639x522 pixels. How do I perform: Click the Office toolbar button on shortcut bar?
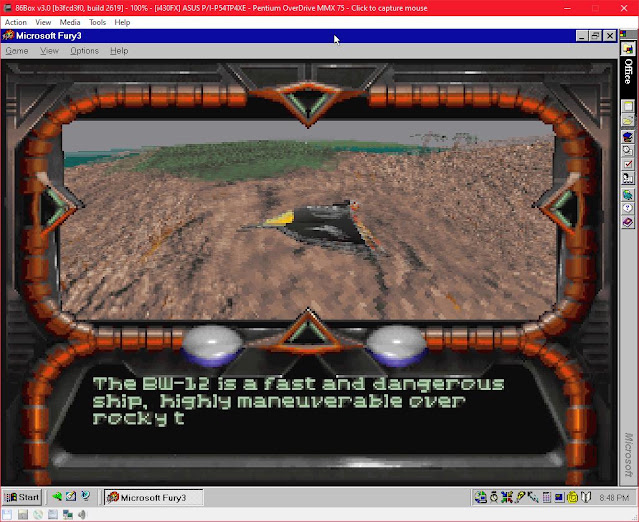(x=628, y=48)
